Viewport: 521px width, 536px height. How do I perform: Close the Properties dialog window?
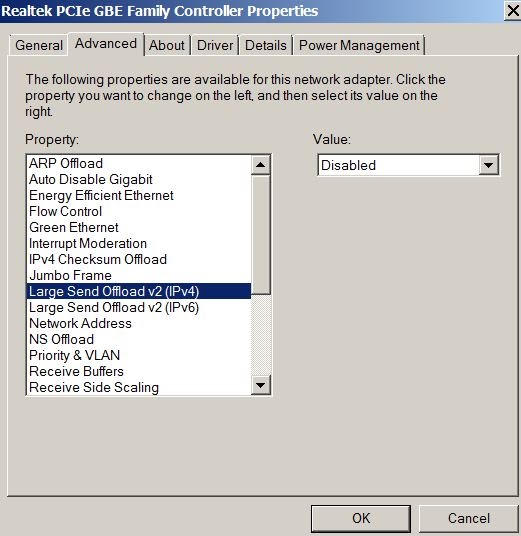(513, 11)
